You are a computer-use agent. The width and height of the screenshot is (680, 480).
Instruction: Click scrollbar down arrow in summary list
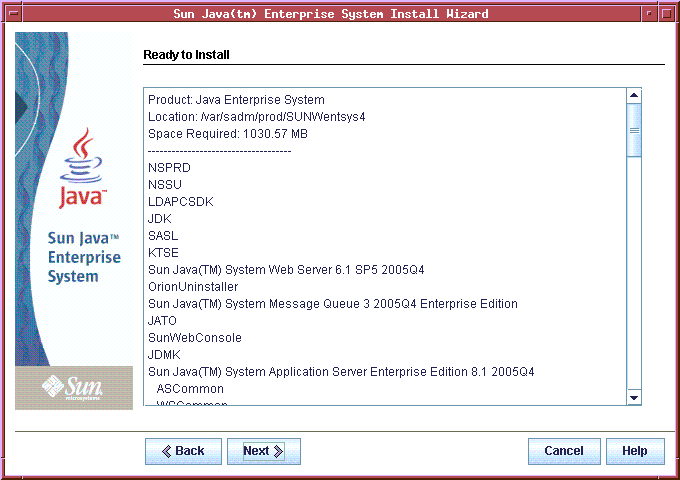(x=634, y=397)
